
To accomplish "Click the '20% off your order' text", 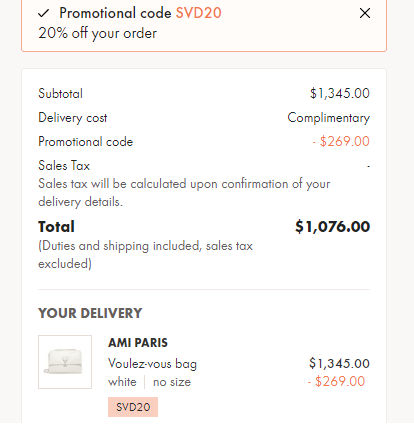I will tap(97, 33).
